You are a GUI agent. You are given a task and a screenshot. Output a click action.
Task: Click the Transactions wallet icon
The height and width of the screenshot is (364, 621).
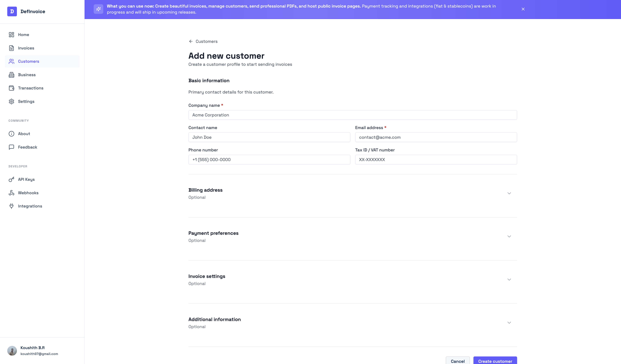coord(11,88)
